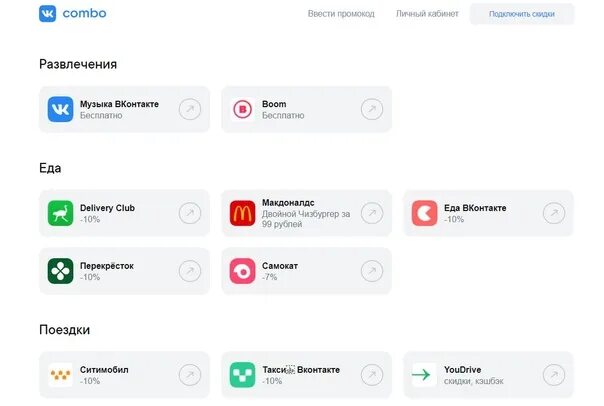The height and width of the screenshot is (406, 604).
Task: Click arrow button on YouDrive card
Action: point(554,375)
